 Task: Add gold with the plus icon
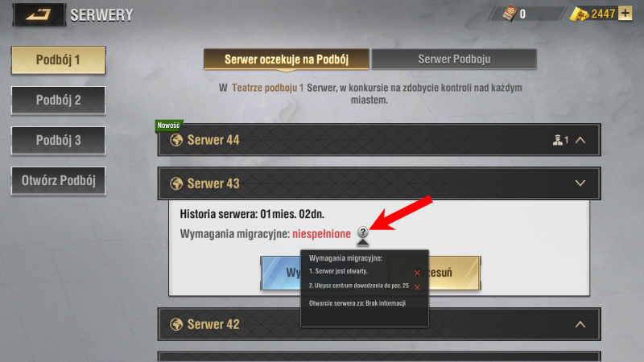tap(625, 14)
